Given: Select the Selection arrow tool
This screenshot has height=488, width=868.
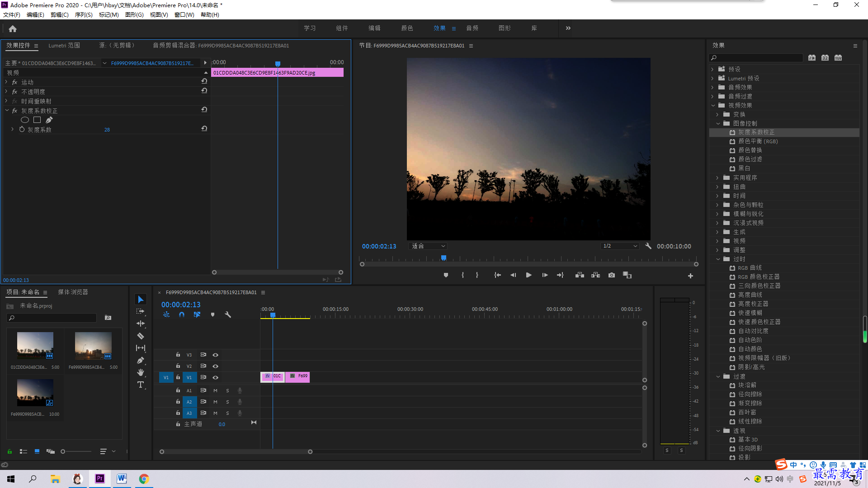Looking at the screenshot, I should pos(141,300).
